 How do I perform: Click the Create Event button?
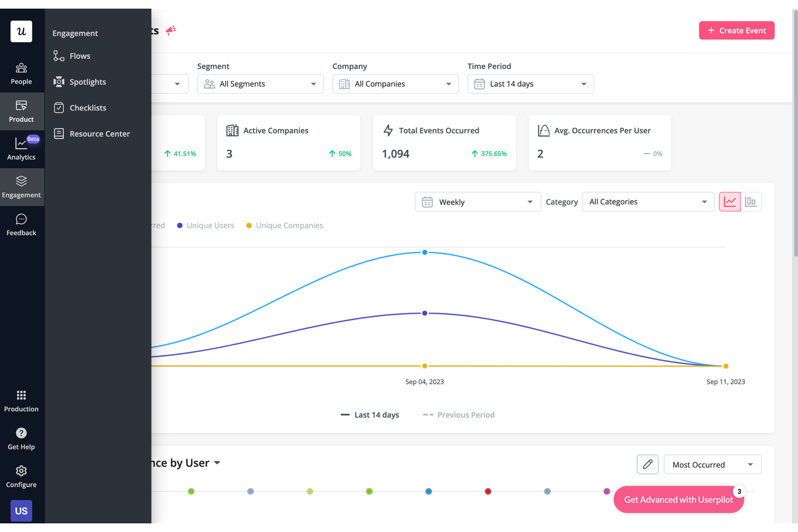[x=737, y=30]
